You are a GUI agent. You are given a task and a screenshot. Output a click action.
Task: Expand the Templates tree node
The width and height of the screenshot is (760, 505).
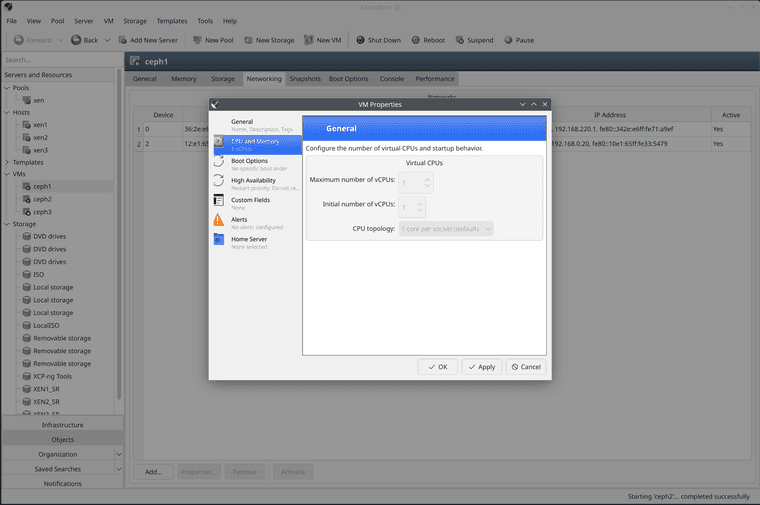click(x=8, y=162)
